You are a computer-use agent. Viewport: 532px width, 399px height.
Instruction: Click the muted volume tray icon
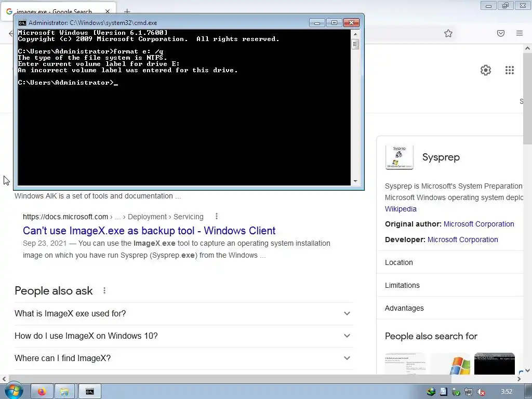[481, 392]
